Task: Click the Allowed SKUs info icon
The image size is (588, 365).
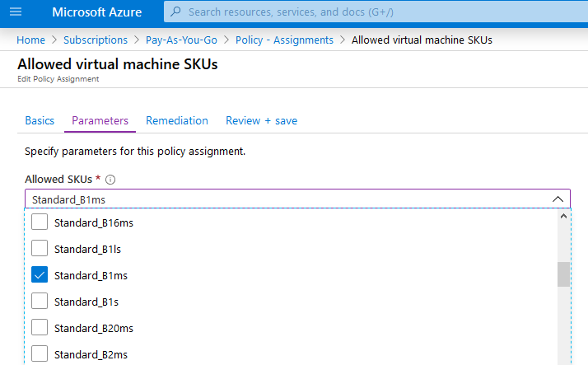Action: click(x=110, y=180)
